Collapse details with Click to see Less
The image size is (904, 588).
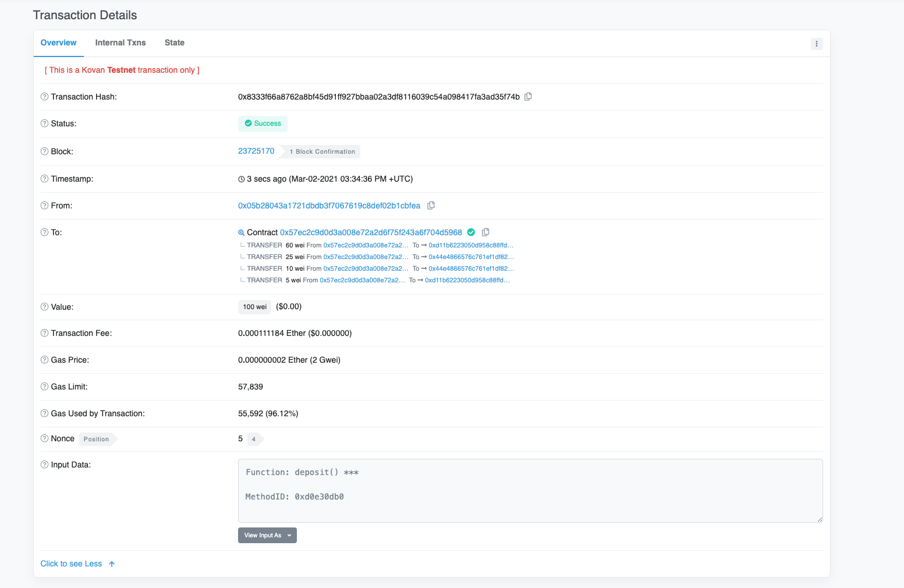point(77,564)
